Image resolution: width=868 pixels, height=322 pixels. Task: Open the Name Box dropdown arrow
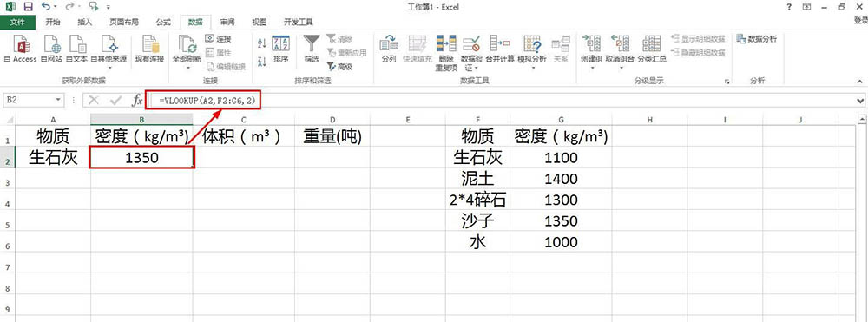click(x=57, y=100)
